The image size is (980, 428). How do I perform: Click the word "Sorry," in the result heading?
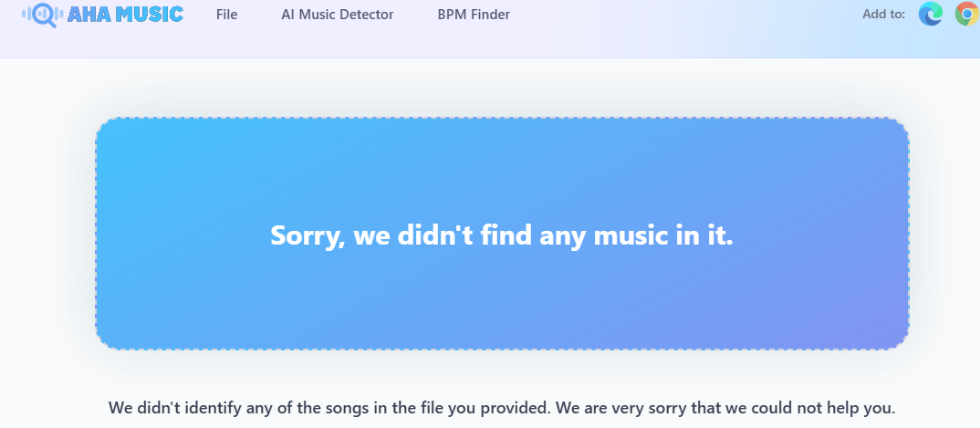click(x=308, y=235)
